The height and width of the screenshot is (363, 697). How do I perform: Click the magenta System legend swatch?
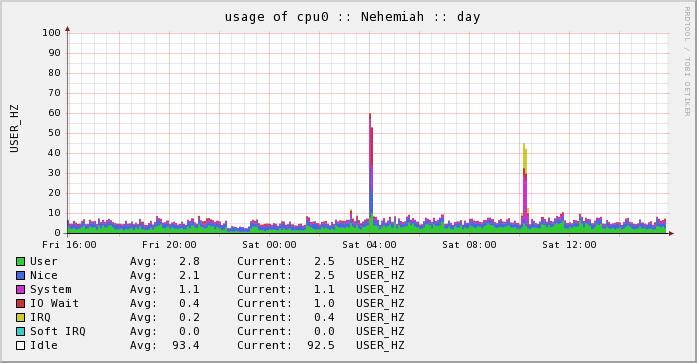(x=20, y=289)
